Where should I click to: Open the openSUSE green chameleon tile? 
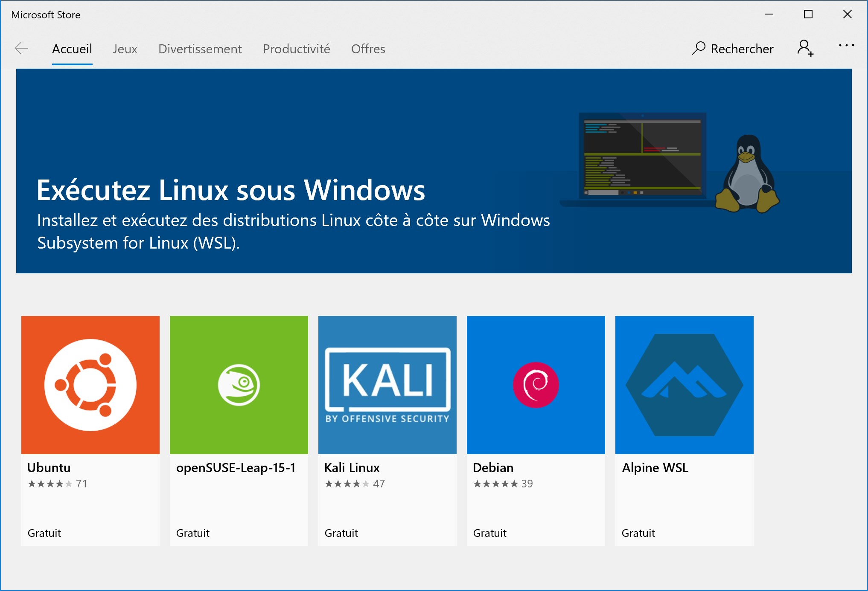tap(239, 385)
